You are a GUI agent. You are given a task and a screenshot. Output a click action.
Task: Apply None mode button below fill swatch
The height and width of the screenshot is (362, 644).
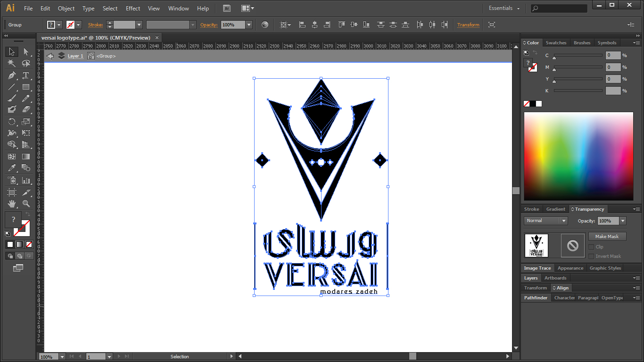click(29, 244)
